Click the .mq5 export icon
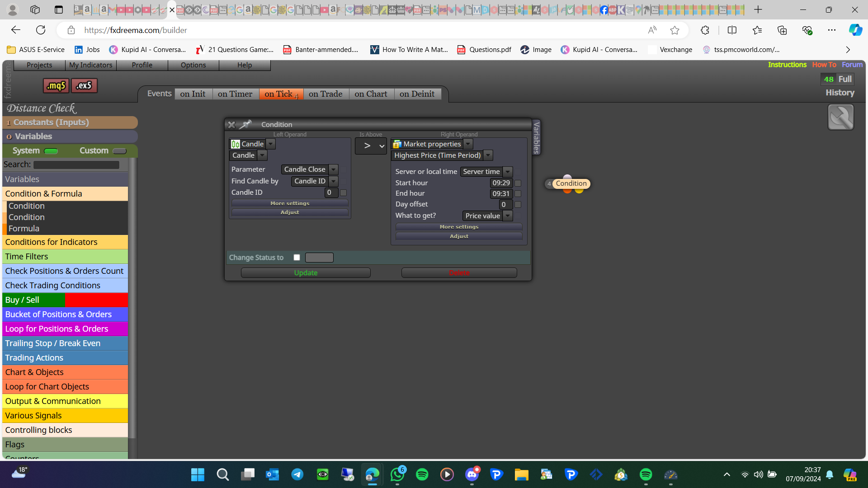The height and width of the screenshot is (488, 868). click(56, 85)
